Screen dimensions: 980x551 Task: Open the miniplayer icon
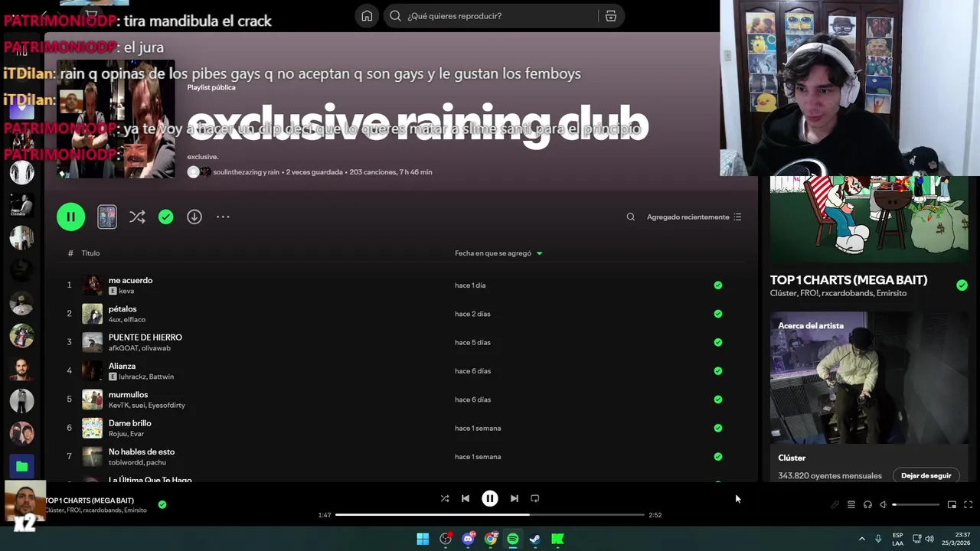pos(952,505)
